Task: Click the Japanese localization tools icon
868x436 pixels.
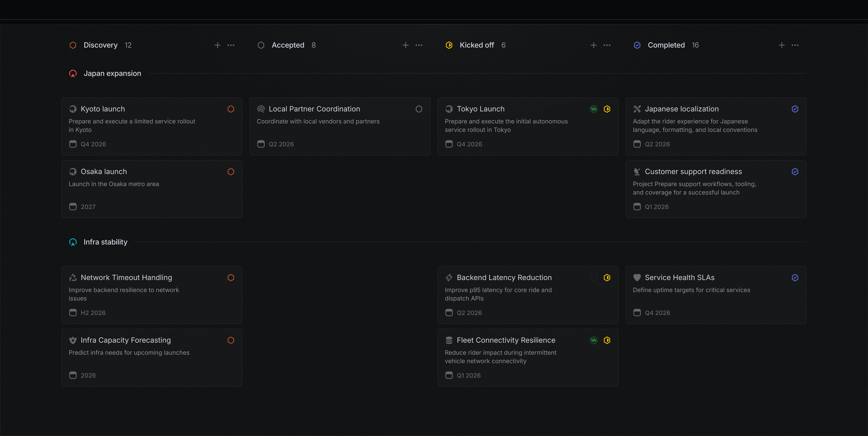Action: point(637,109)
